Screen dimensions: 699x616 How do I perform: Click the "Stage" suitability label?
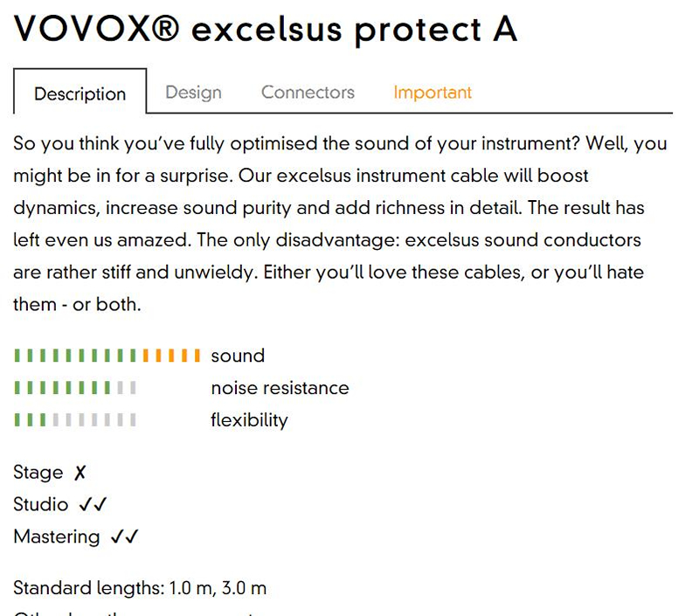(x=38, y=473)
